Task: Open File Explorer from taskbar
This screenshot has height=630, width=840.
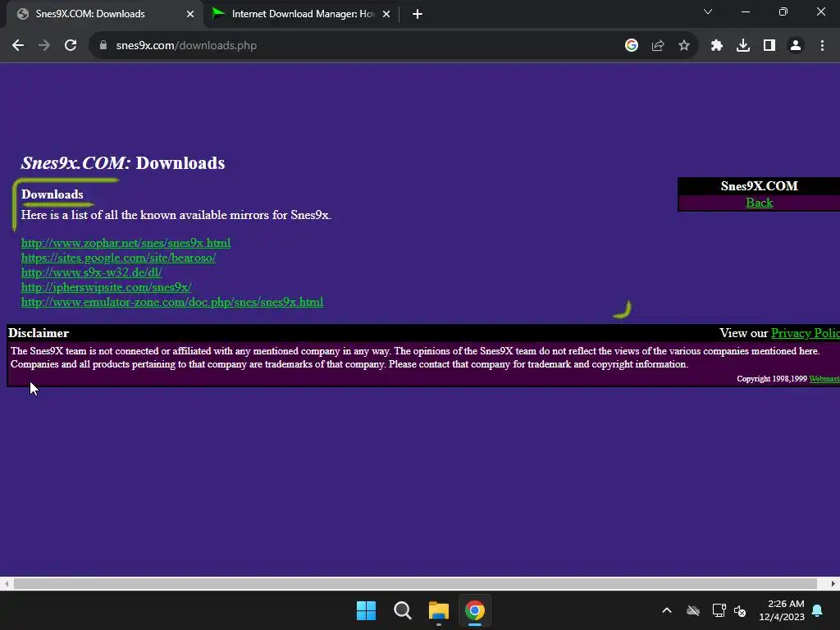Action: point(438,610)
